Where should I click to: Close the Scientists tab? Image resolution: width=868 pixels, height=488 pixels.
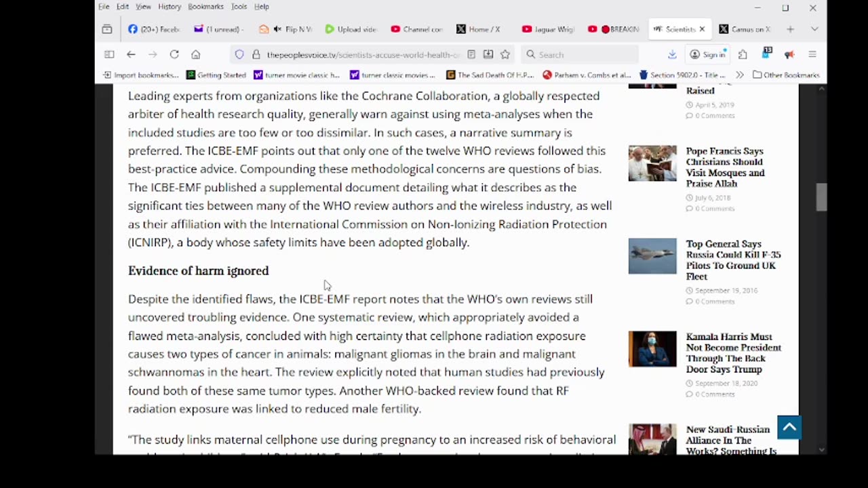(x=702, y=29)
